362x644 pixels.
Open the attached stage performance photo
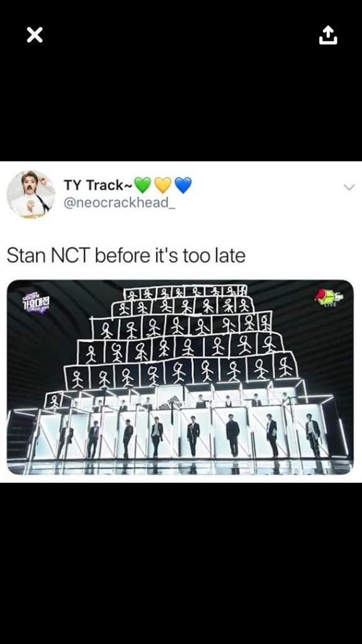pos(180,377)
